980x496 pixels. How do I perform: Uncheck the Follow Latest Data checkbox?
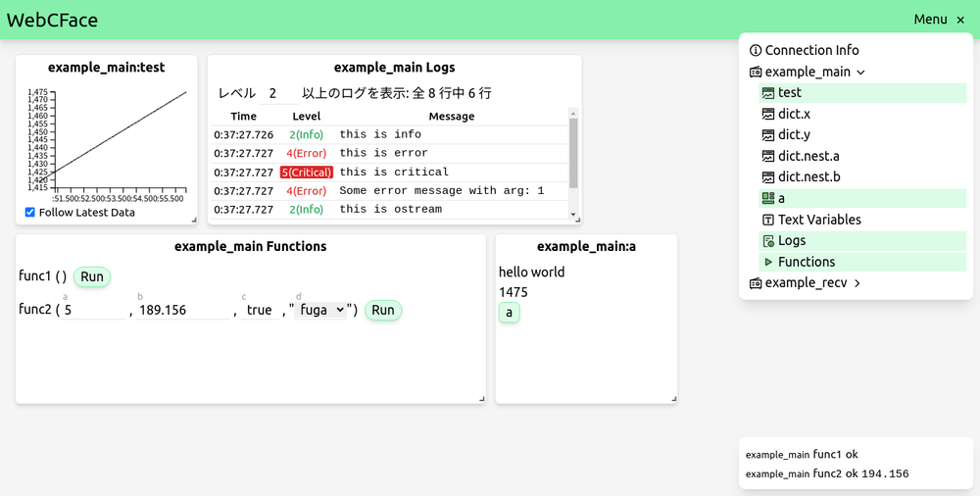pyautogui.click(x=30, y=213)
